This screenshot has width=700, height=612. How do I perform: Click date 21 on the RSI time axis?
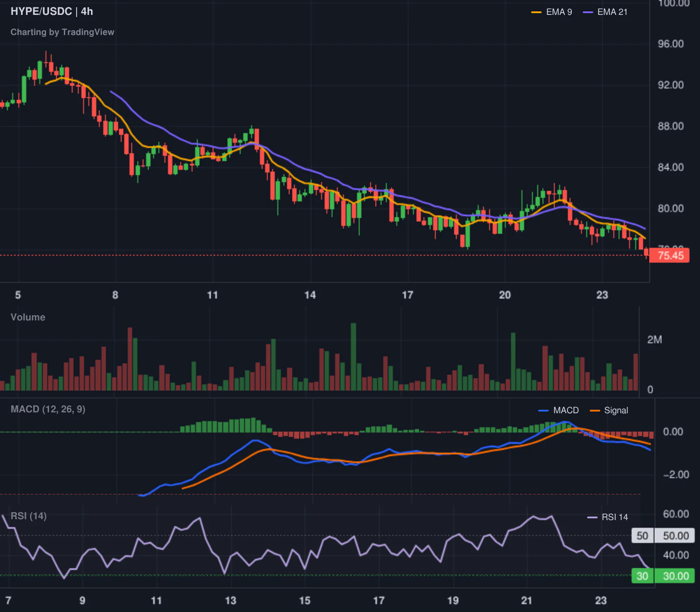pyautogui.click(x=527, y=600)
